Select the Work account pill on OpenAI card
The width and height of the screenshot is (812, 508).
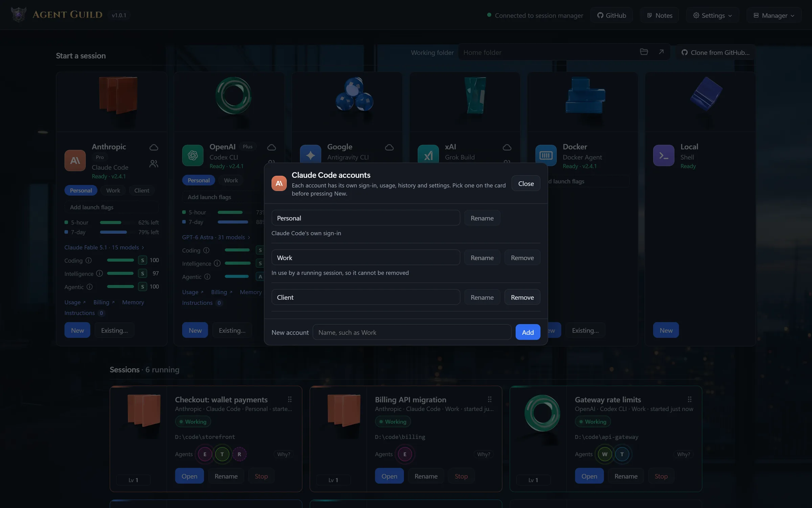tap(231, 180)
